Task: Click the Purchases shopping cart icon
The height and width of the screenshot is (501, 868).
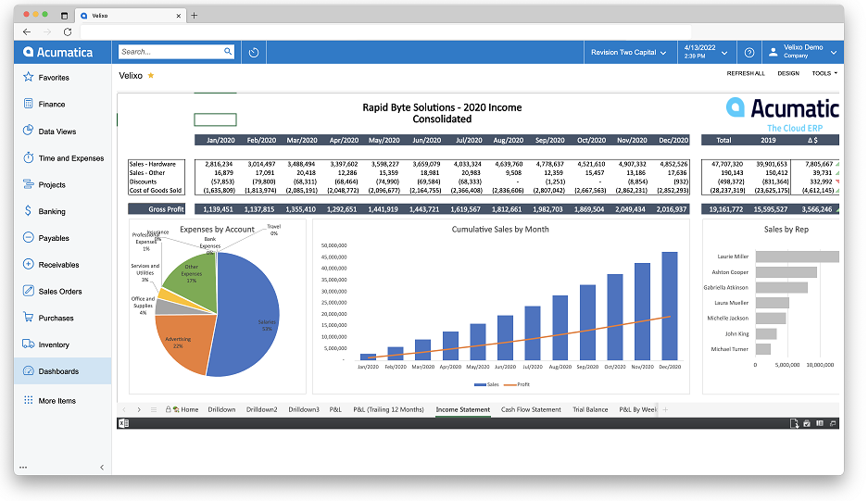Action: (x=28, y=318)
